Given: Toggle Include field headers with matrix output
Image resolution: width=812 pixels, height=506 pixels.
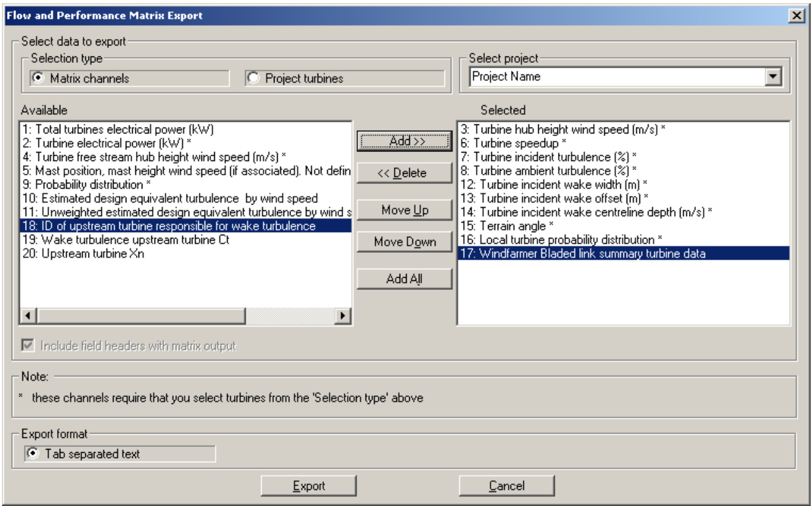Looking at the screenshot, I should (x=28, y=346).
